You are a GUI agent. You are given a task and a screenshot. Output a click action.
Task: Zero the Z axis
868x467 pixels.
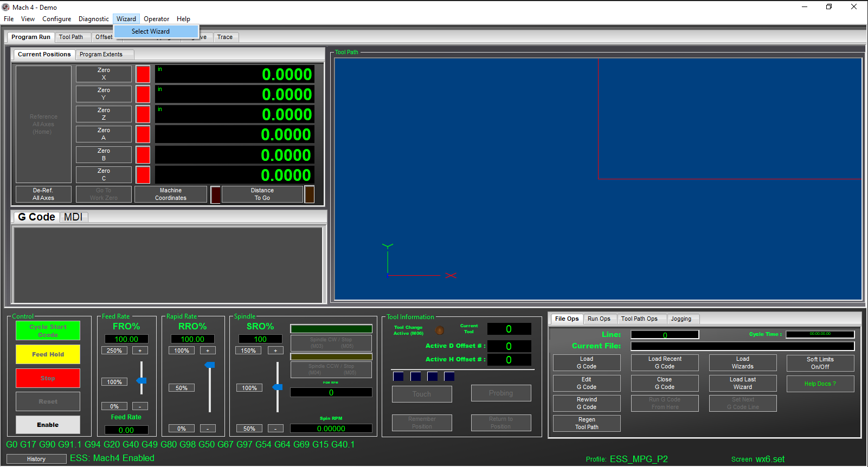pos(104,114)
